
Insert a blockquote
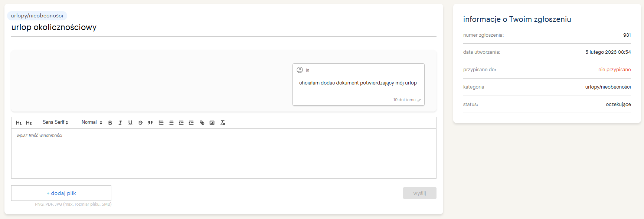pos(150,123)
